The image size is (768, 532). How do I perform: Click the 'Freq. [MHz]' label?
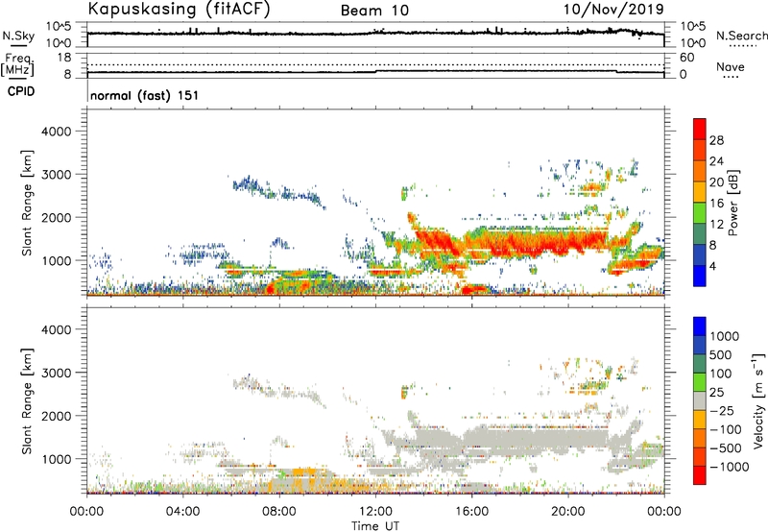click(x=18, y=64)
